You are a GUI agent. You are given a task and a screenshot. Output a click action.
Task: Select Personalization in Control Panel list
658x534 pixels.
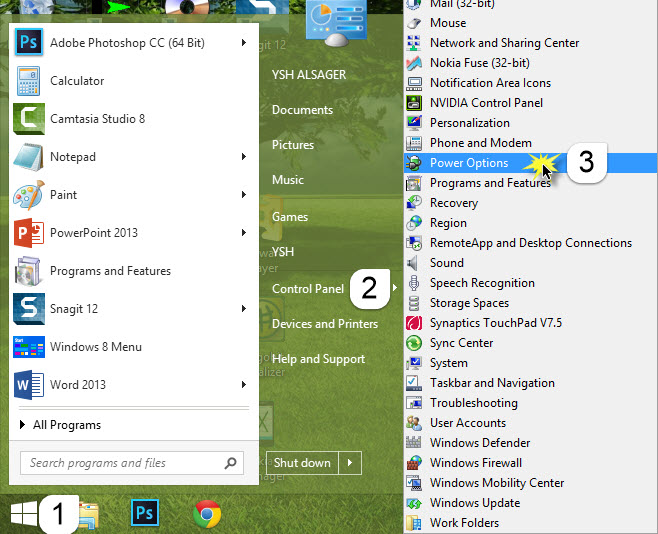[470, 123]
